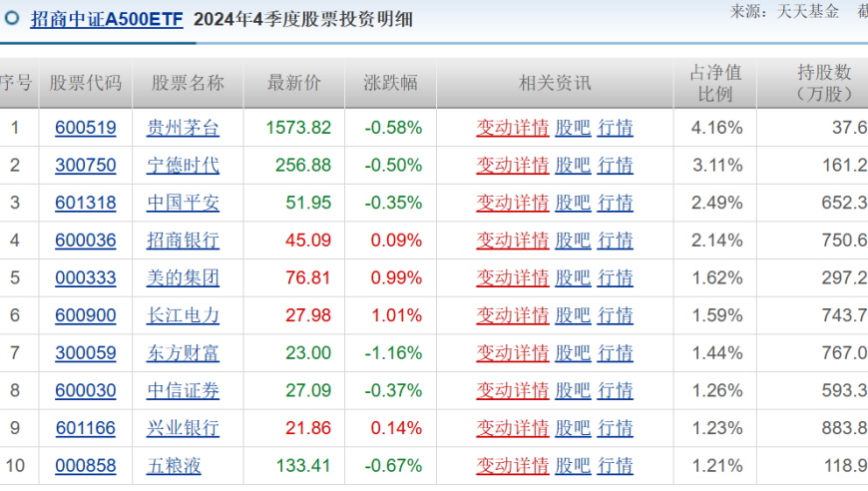
Task: Open 行情 for 中信证券 row
Action: [x=615, y=391]
